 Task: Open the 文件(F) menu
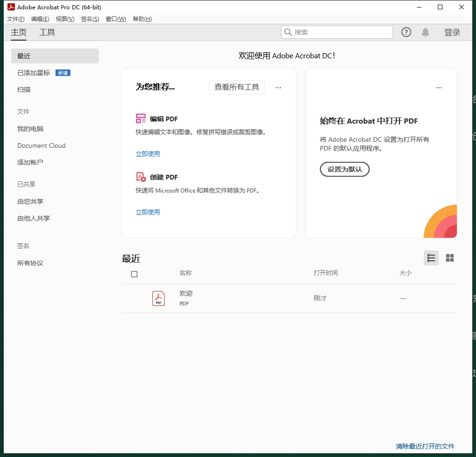click(x=16, y=19)
